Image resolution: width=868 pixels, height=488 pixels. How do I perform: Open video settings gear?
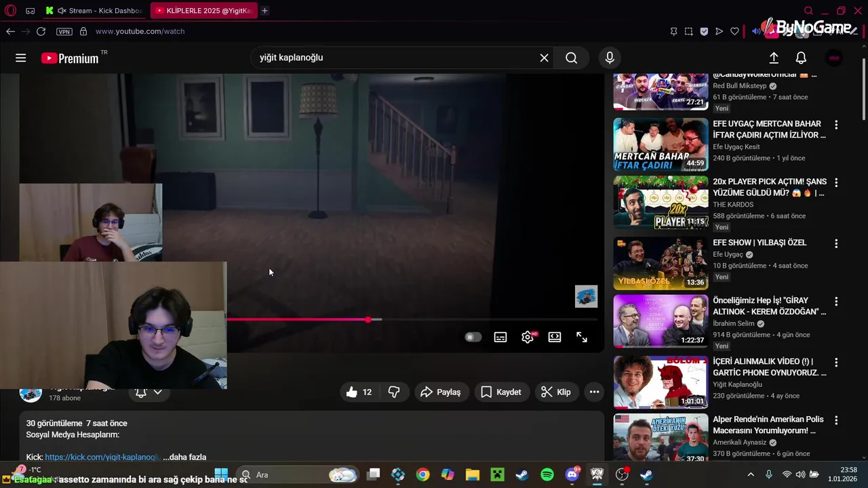528,337
